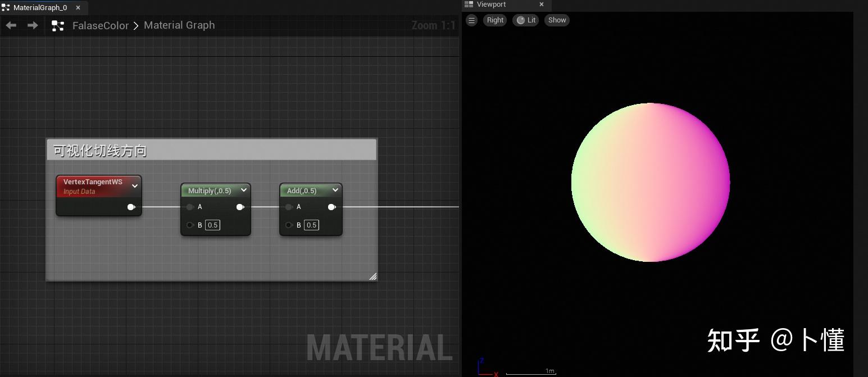Viewport: 868px width, 377px height.
Task: Click the Lit shading mode sphere icon
Action: [x=520, y=20]
